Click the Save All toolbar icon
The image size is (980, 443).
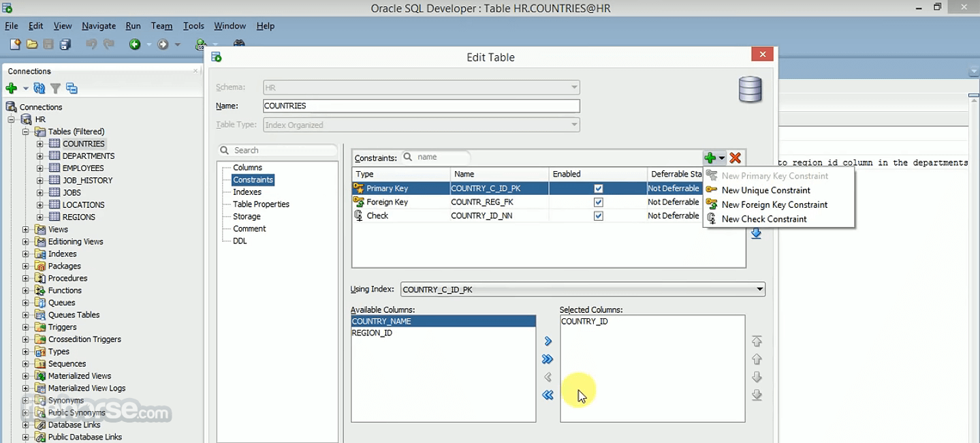65,44
